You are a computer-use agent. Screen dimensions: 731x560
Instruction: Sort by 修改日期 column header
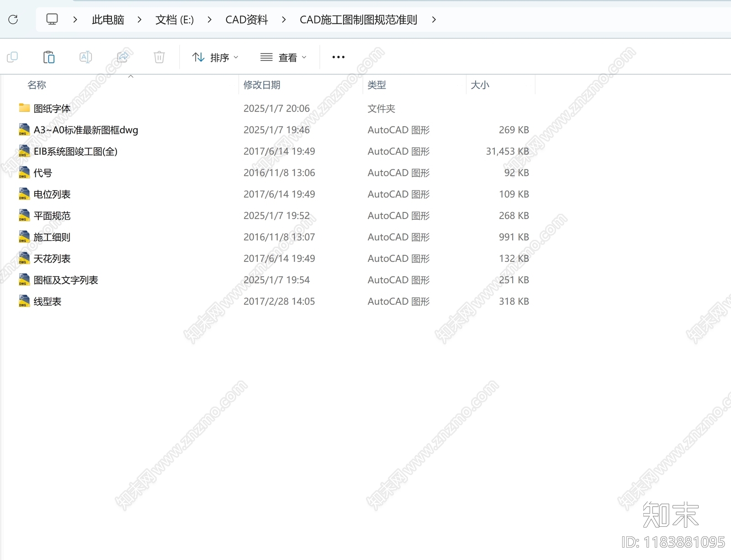click(262, 85)
